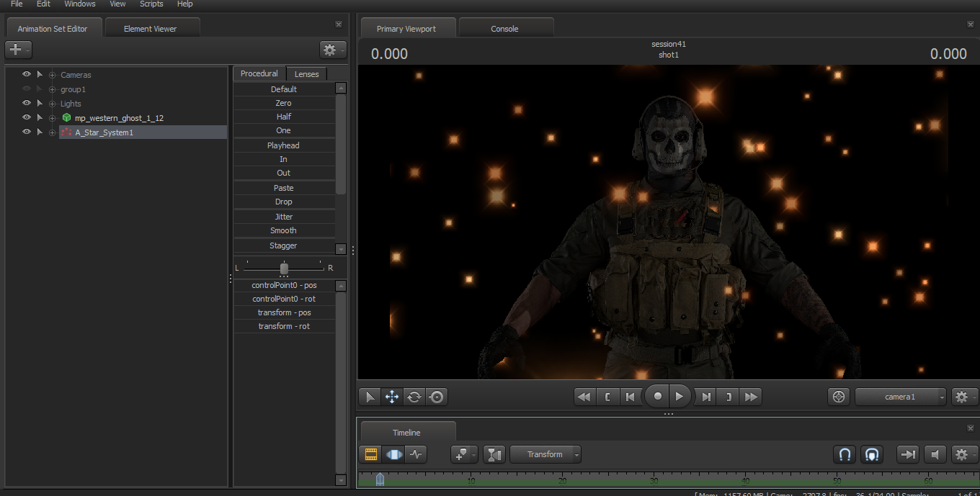Toggle visibility eye for group1
Viewport: 980px width, 496px height.
point(27,89)
